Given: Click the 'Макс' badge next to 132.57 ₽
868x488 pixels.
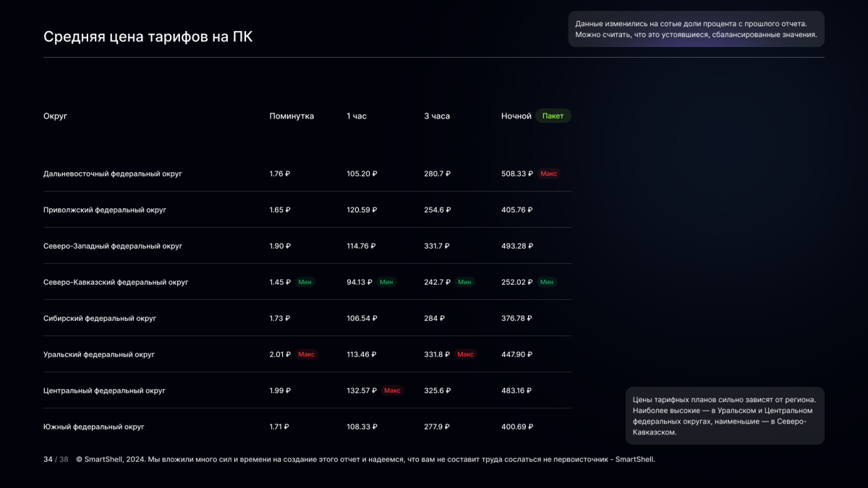Looking at the screenshot, I should (x=393, y=390).
